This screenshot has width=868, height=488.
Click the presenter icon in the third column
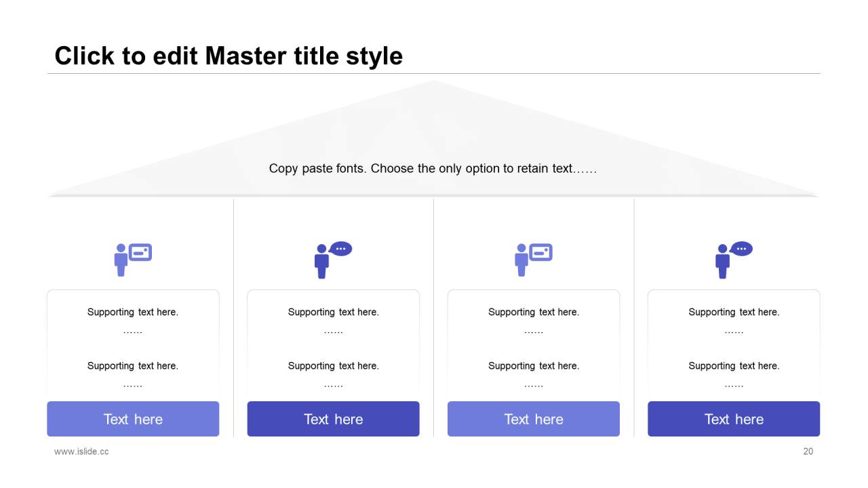pyautogui.click(x=533, y=260)
